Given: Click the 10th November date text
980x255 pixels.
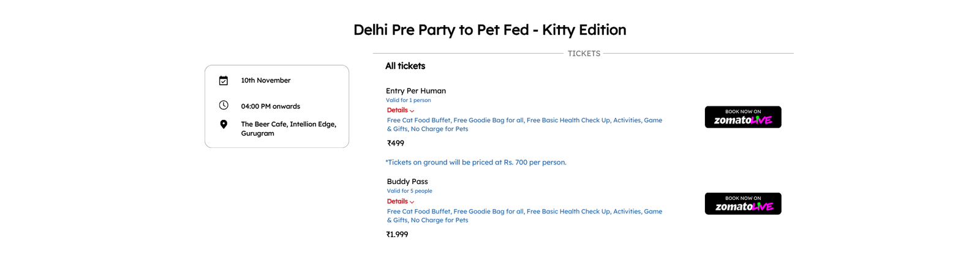Looking at the screenshot, I should [266, 80].
